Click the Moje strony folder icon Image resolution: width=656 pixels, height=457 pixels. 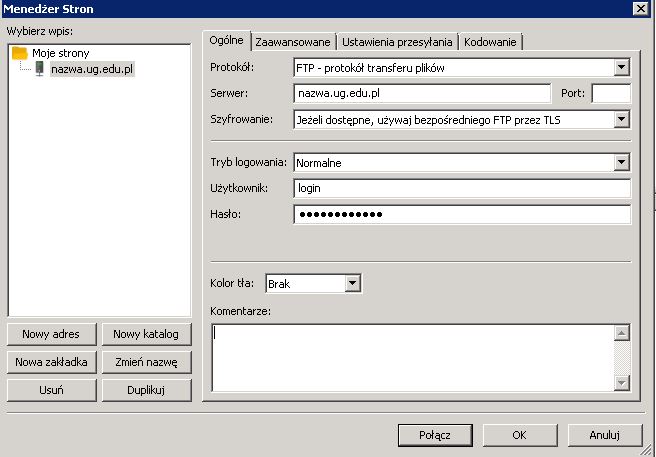19,53
